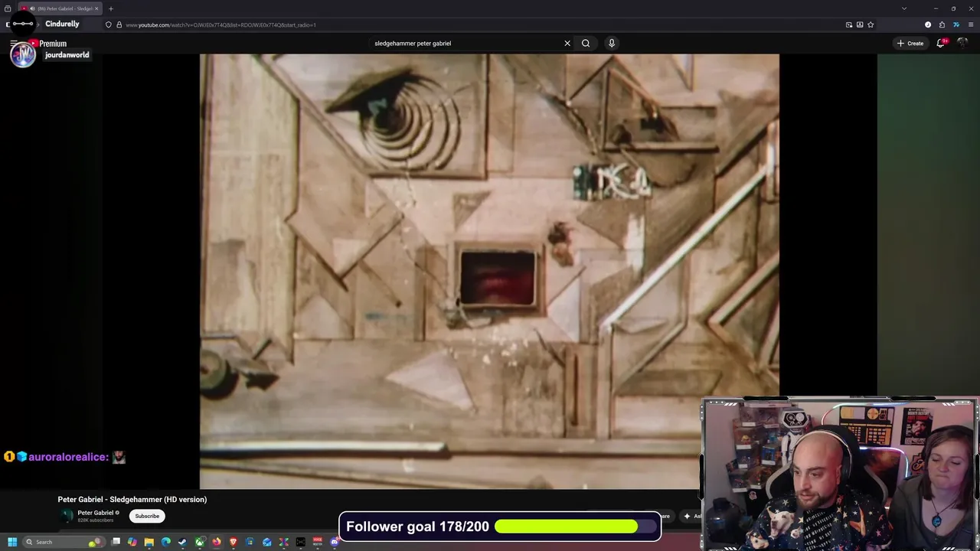Expand the list-all-tabs chevron
This screenshot has width=980, height=551.
tap(904, 8)
